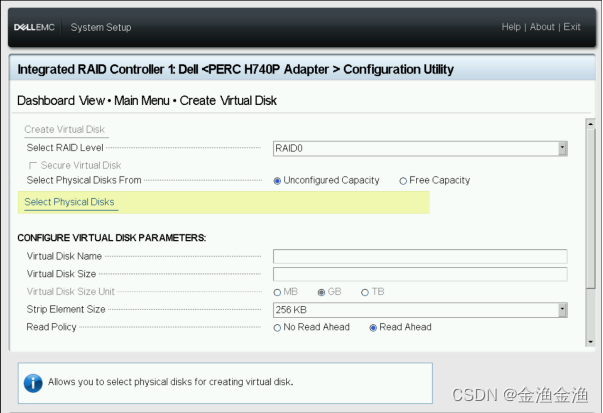Select Read Ahead policy
Image resolution: width=603 pixels, height=413 pixels.
[x=373, y=328]
